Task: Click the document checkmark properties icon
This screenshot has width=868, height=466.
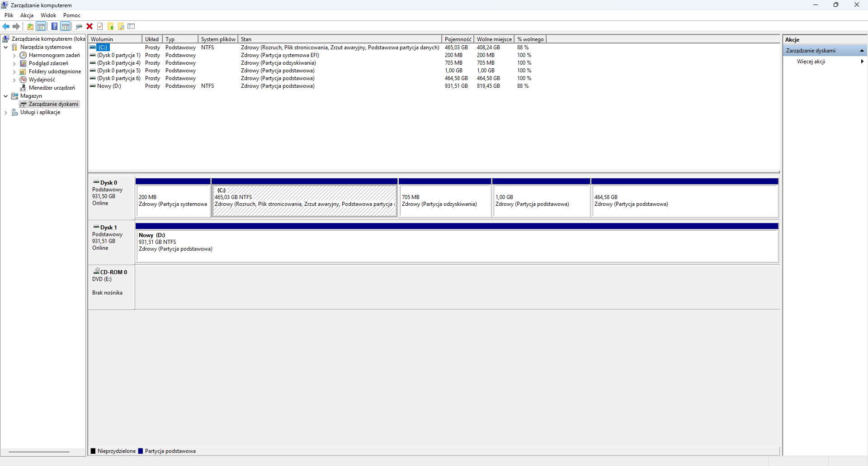Action: tap(100, 26)
